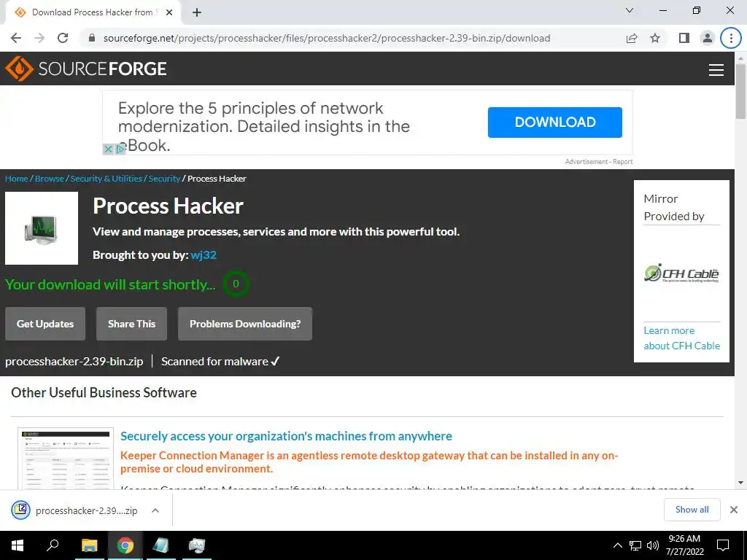
Task: Open the tab search chevron
Action: click(630, 10)
